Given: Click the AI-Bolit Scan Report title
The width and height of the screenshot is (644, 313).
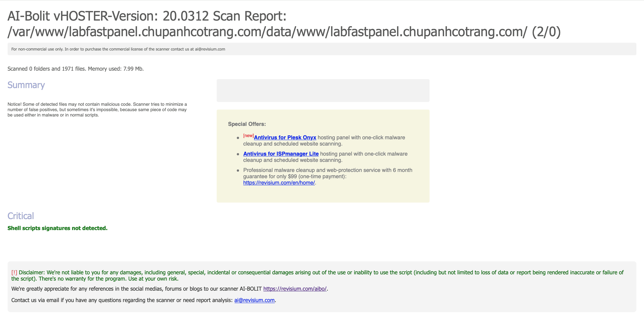Looking at the screenshot, I should point(284,24).
